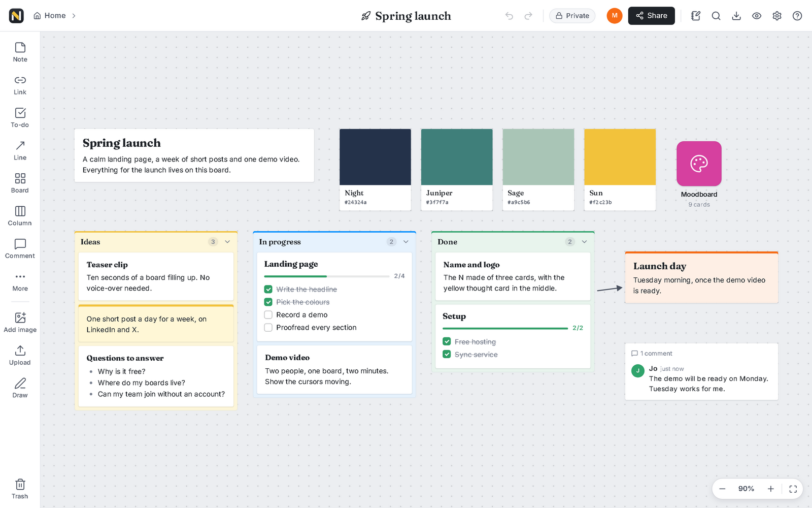The width and height of the screenshot is (812, 508).
Task: Open the Trash
Action: (x=20, y=490)
